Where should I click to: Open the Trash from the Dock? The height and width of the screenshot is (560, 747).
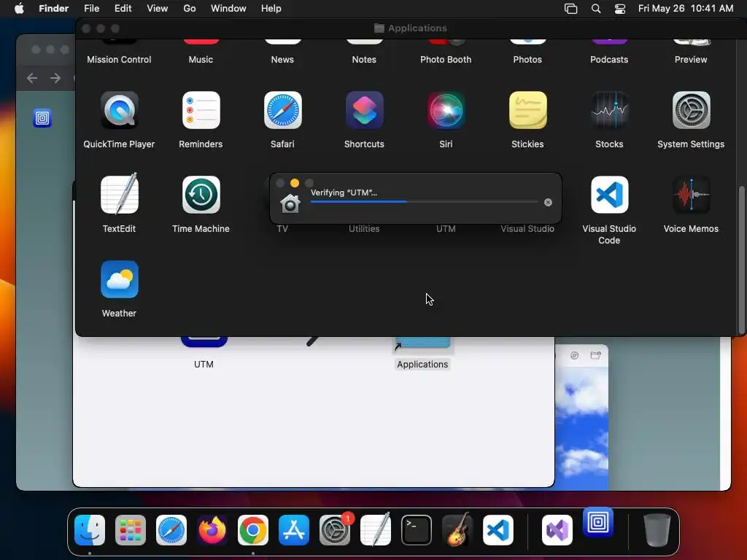click(657, 530)
